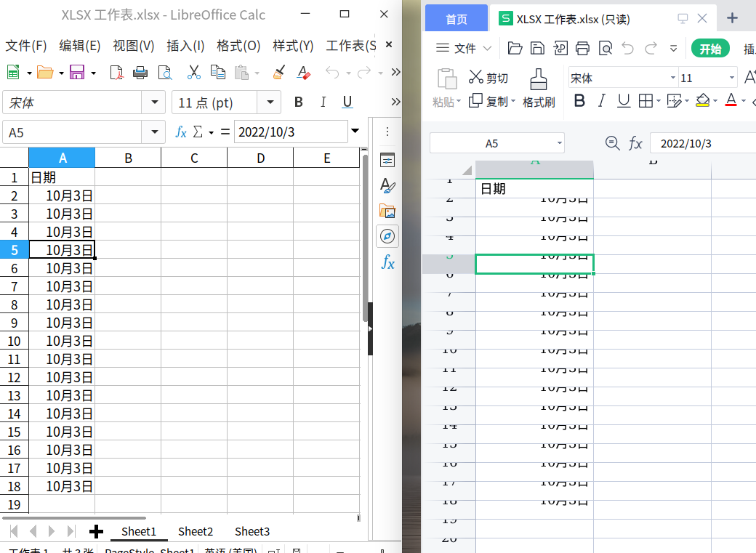Open the Navigator panel in Calc sidebar
The width and height of the screenshot is (756, 553).
(x=387, y=236)
